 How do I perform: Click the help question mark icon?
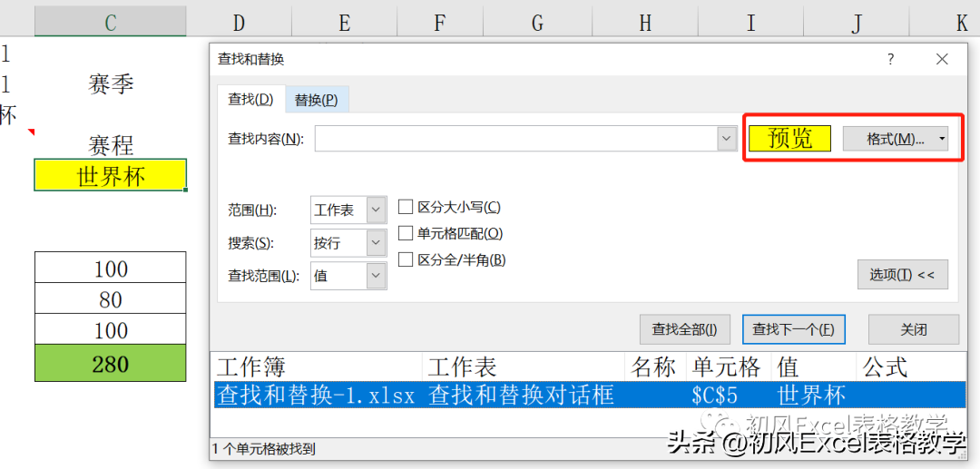(x=890, y=59)
